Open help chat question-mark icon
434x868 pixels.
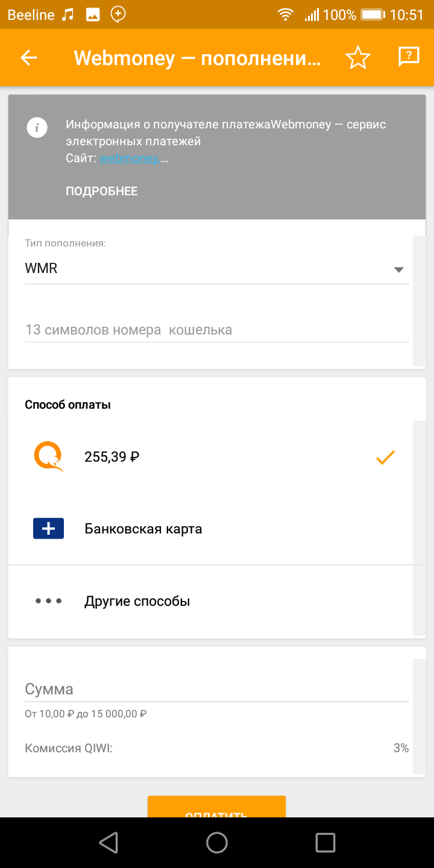pos(409,57)
